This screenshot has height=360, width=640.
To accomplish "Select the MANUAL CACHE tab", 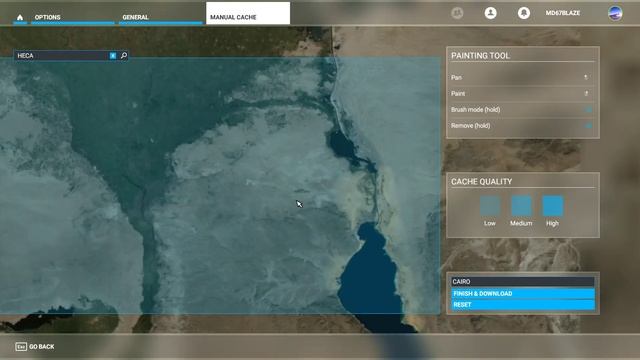I will pos(248,13).
